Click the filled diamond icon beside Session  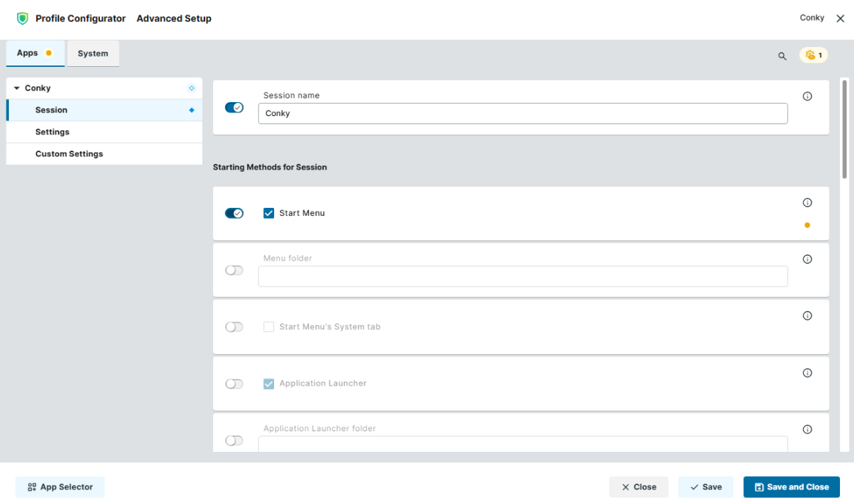point(191,110)
